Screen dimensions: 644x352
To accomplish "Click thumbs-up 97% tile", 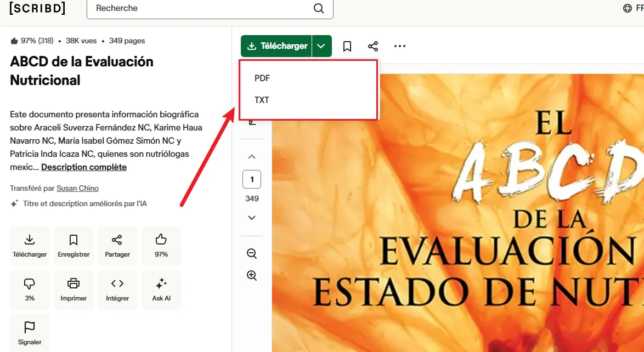I will point(161,246).
